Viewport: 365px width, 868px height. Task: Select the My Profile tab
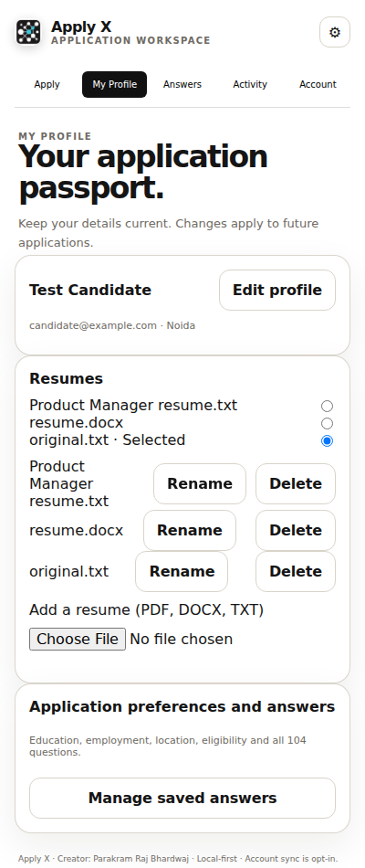pos(114,84)
